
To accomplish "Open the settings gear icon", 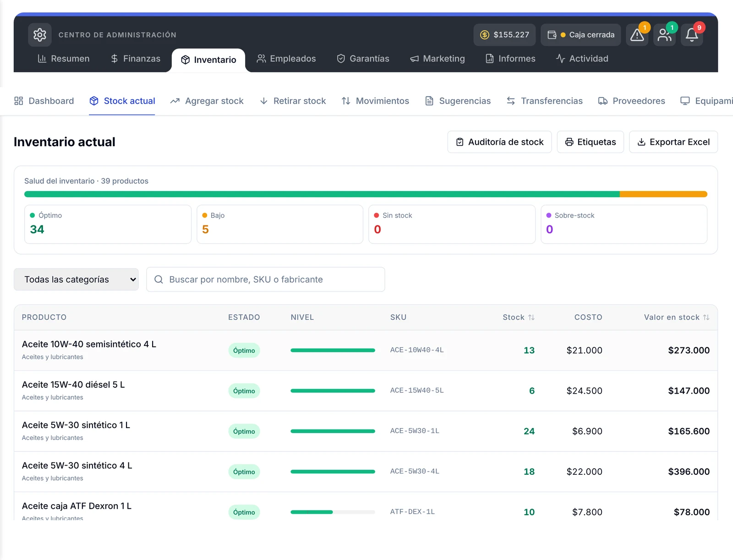I will [x=40, y=35].
